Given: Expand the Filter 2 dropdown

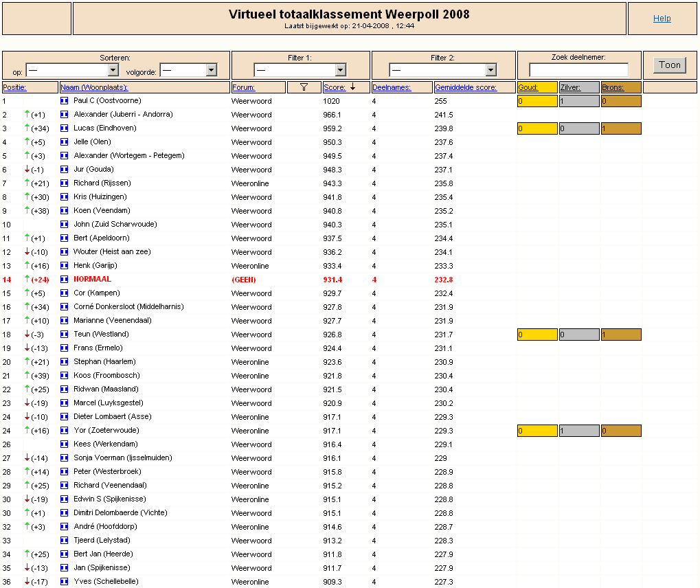Looking at the screenshot, I should pos(443,70).
